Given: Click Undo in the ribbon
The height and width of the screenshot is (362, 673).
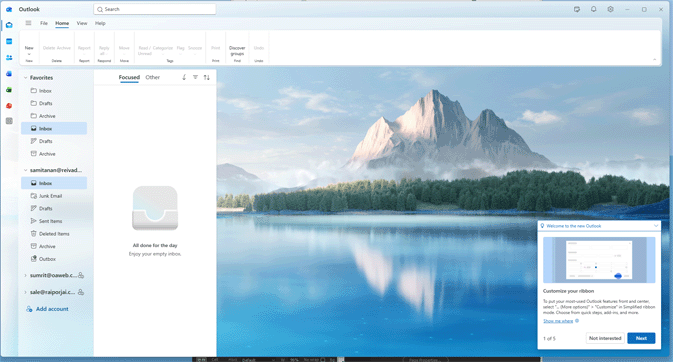Looking at the screenshot, I should tap(258, 48).
